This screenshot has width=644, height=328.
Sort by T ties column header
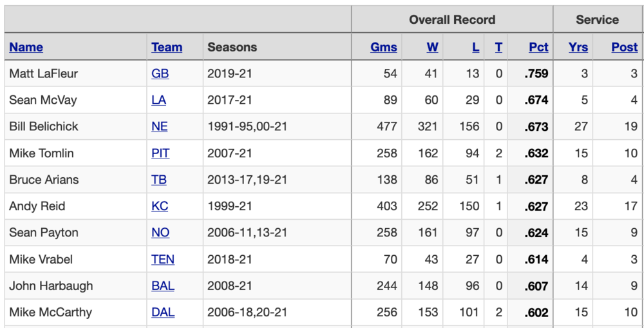tap(498, 47)
